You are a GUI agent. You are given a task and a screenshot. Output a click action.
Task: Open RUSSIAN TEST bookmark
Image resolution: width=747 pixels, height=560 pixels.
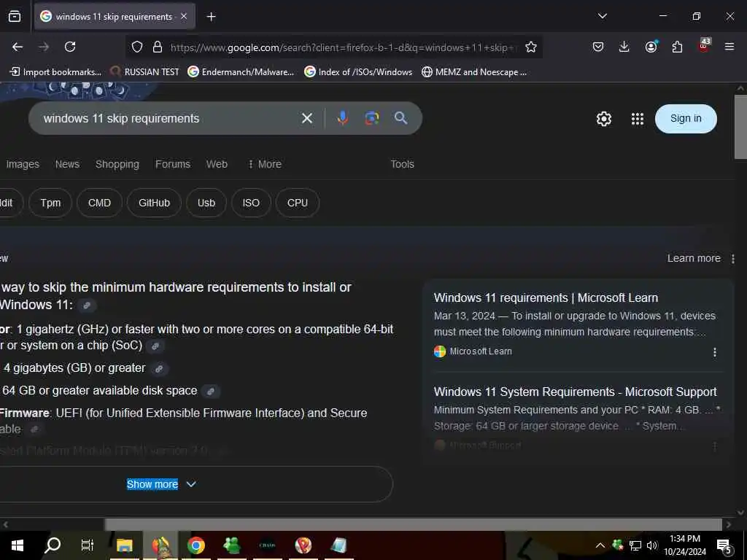(x=145, y=72)
